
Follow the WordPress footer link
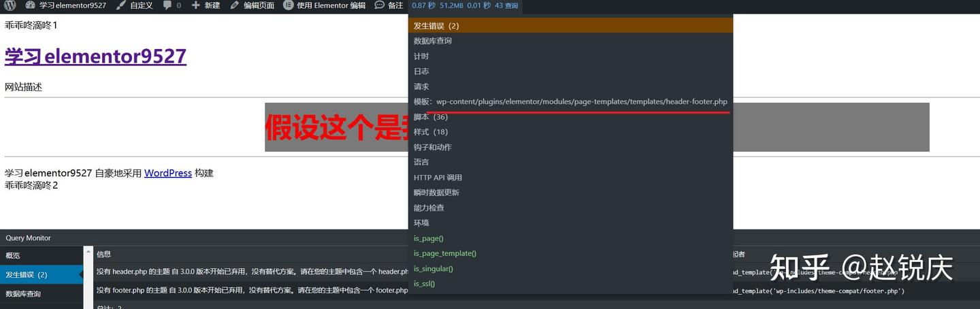168,173
